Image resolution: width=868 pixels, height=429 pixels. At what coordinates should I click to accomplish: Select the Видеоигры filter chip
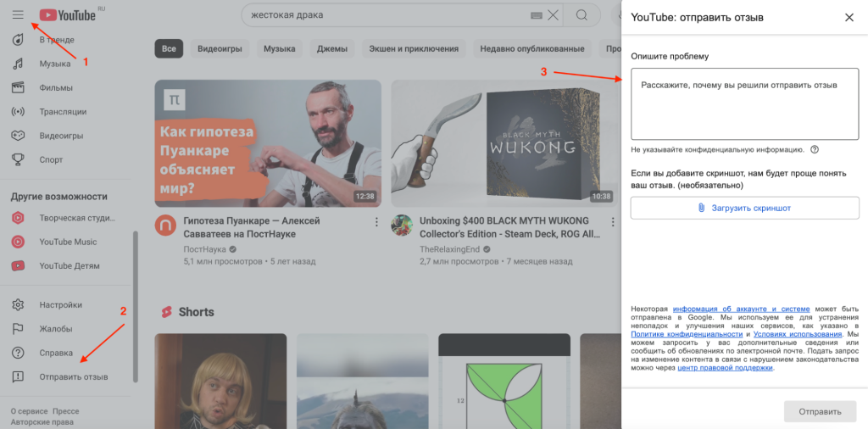(x=220, y=48)
